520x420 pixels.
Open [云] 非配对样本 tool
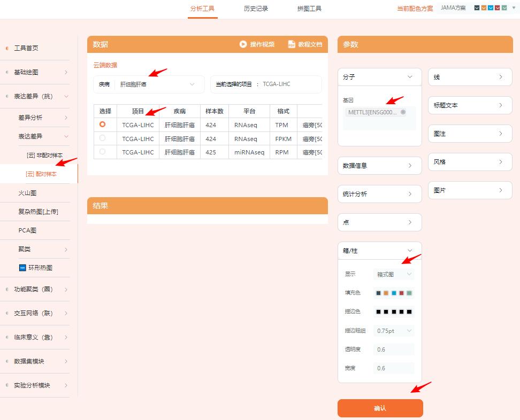pyautogui.click(x=45, y=155)
